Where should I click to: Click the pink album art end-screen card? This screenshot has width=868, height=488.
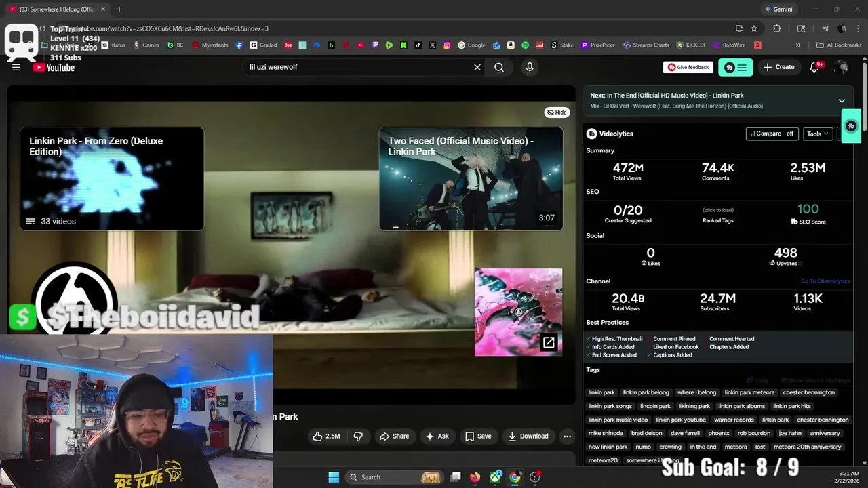(518, 312)
